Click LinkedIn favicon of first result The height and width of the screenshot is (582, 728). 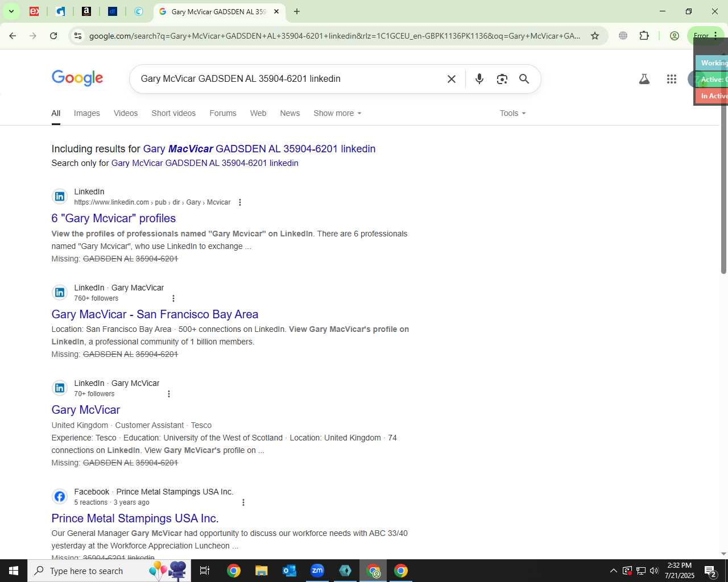click(60, 197)
